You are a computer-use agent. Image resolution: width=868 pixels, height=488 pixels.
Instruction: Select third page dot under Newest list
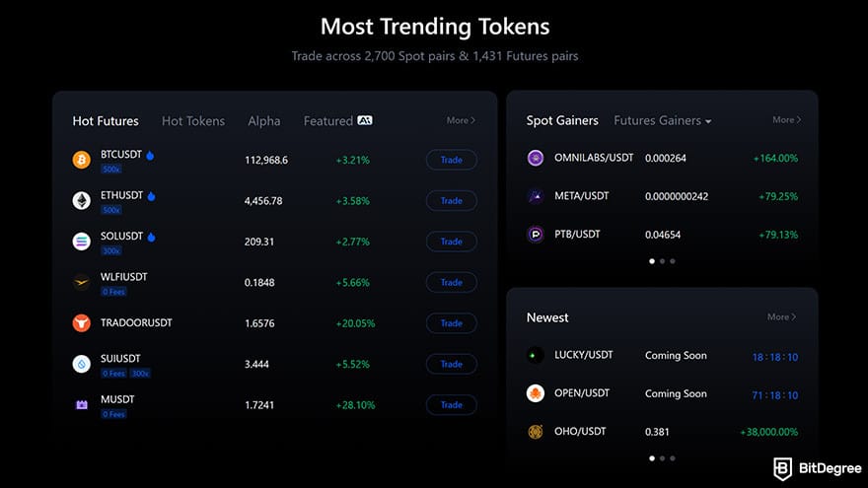coord(673,458)
